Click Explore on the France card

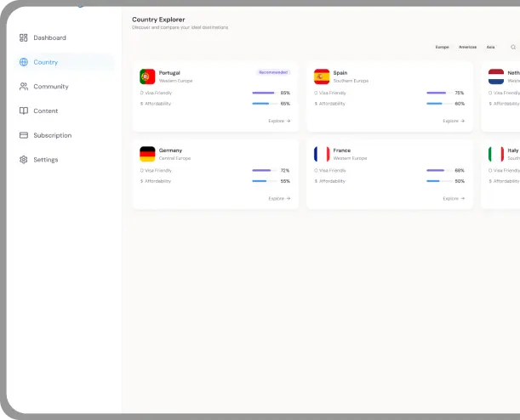(x=454, y=198)
